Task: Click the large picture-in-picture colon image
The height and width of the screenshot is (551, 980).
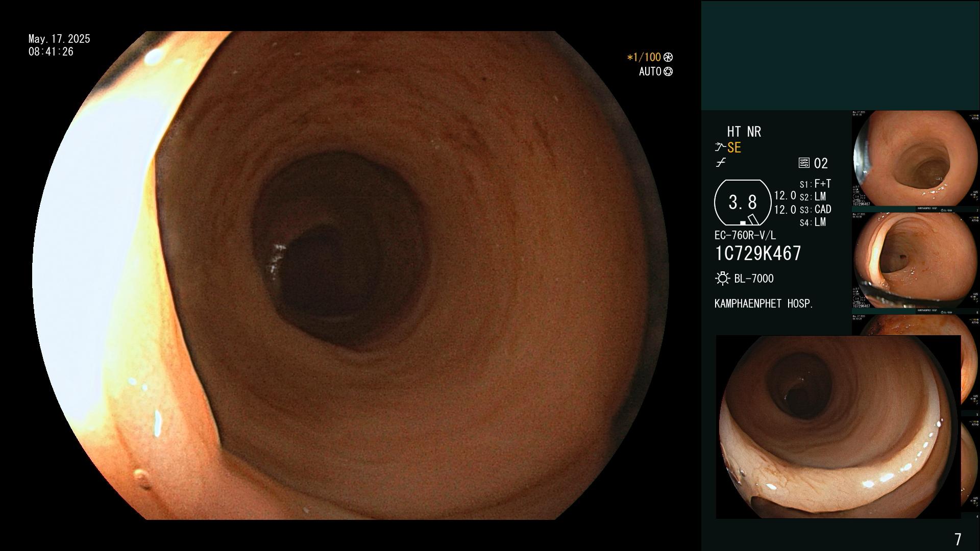Action: 838,427
